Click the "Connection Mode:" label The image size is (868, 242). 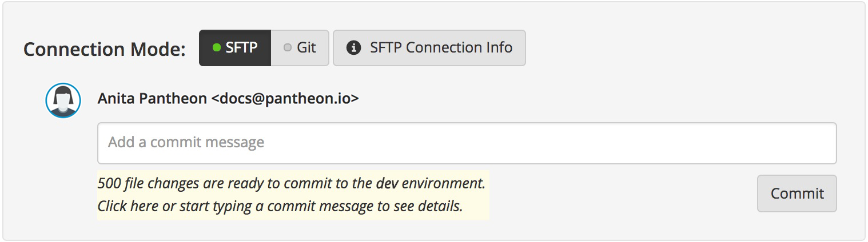coord(105,49)
